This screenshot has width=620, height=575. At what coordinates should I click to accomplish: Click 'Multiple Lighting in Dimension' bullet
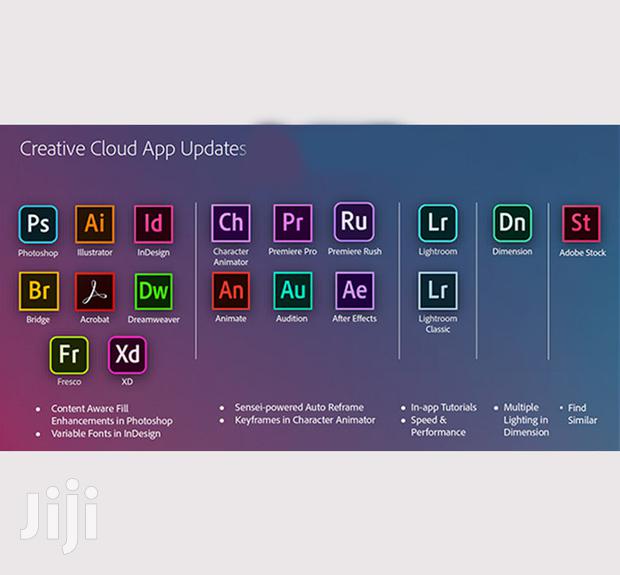pos(526,420)
